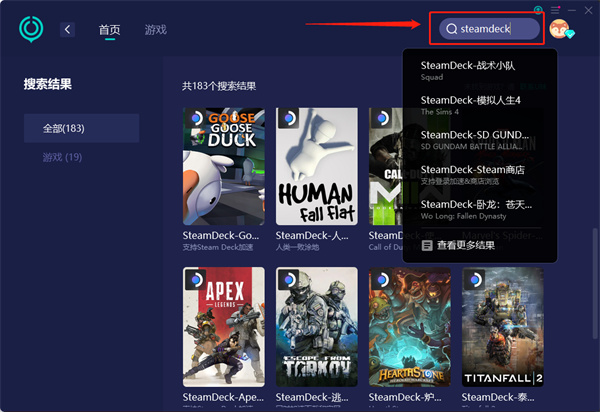Click Steam Deck badge on Titanfall 2
The height and width of the screenshot is (412, 600).
[475, 280]
